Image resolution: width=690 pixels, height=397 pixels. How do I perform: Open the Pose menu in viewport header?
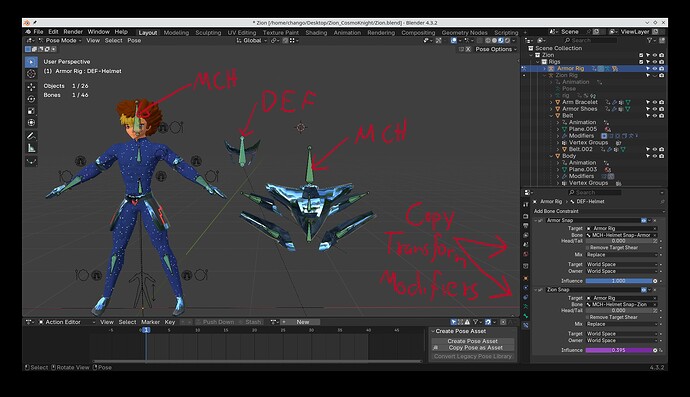(134, 40)
